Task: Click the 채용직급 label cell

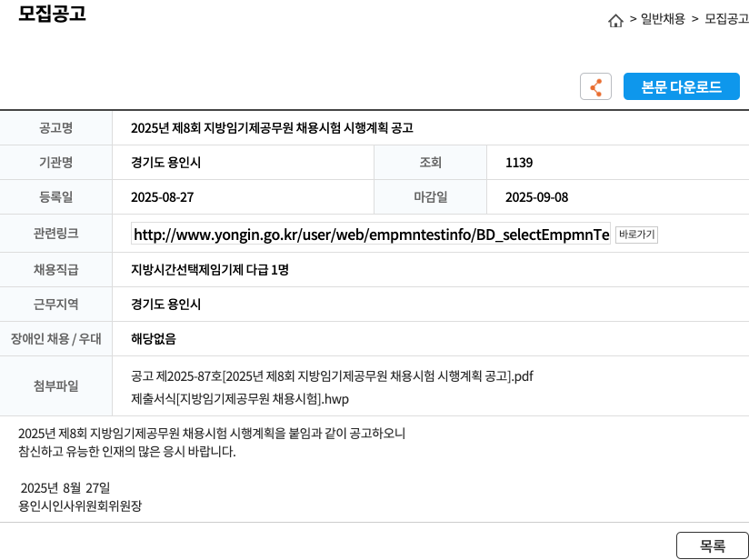Action: pyautogui.click(x=55, y=270)
